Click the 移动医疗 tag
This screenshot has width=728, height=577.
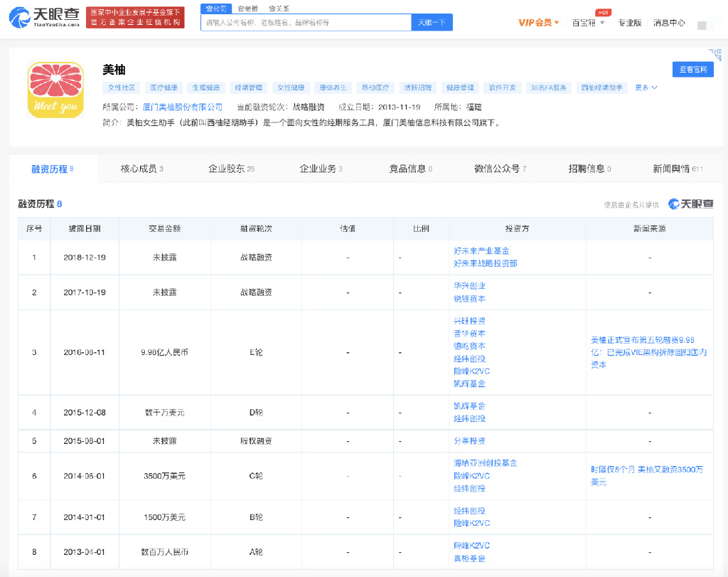coord(375,88)
